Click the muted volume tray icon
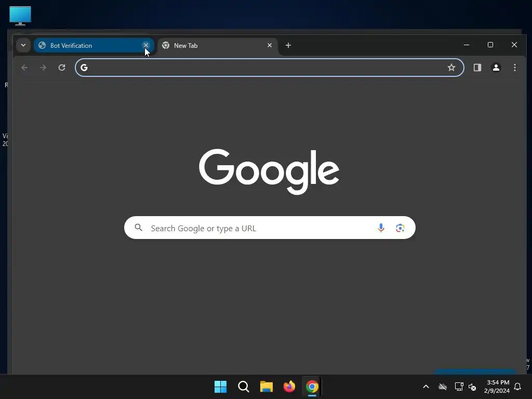Screen dimensions: 532x399 pos(472,387)
